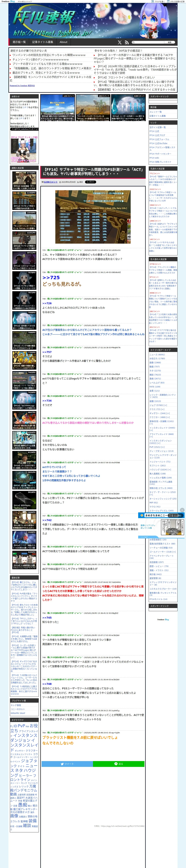Expand the クラス (72) category with [+]
The height and width of the screenshot is (868, 186).
pyautogui.click(x=163, y=409)
